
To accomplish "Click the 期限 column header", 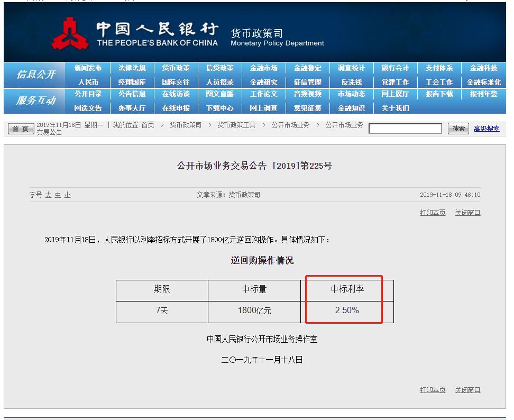I will (x=162, y=290).
